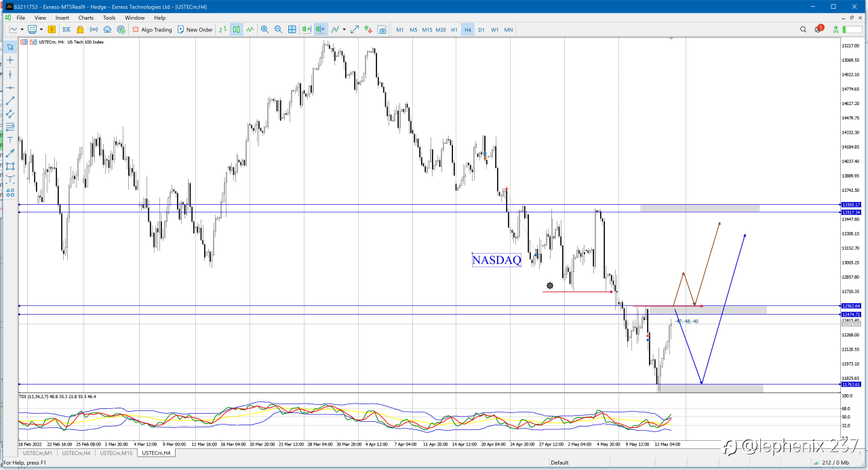868x470 pixels.
Task: Switch to the USTECm,M1 chart tab
Action: tap(37, 452)
